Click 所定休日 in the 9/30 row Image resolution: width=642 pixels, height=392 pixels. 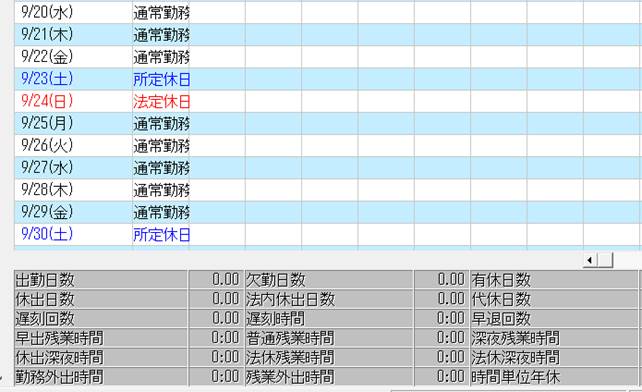click(161, 235)
